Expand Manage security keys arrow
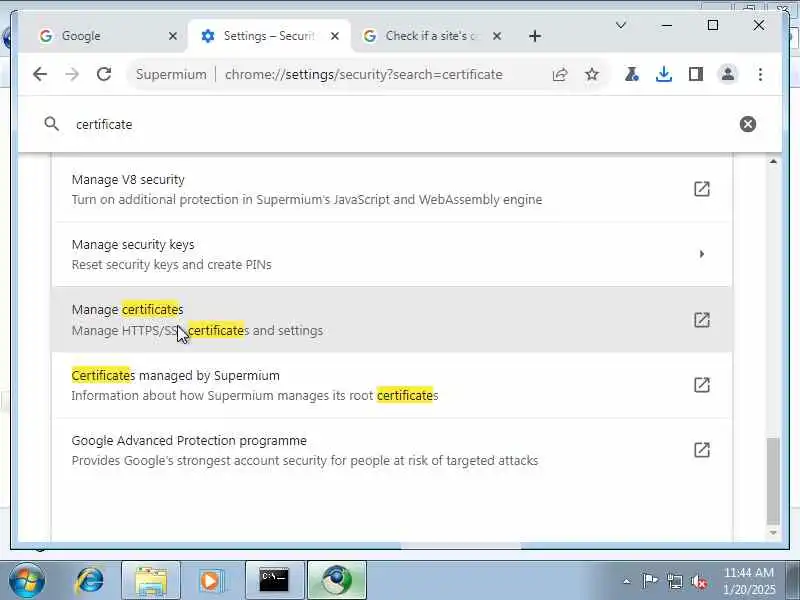Image resolution: width=800 pixels, height=600 pixels. [702, 254]
